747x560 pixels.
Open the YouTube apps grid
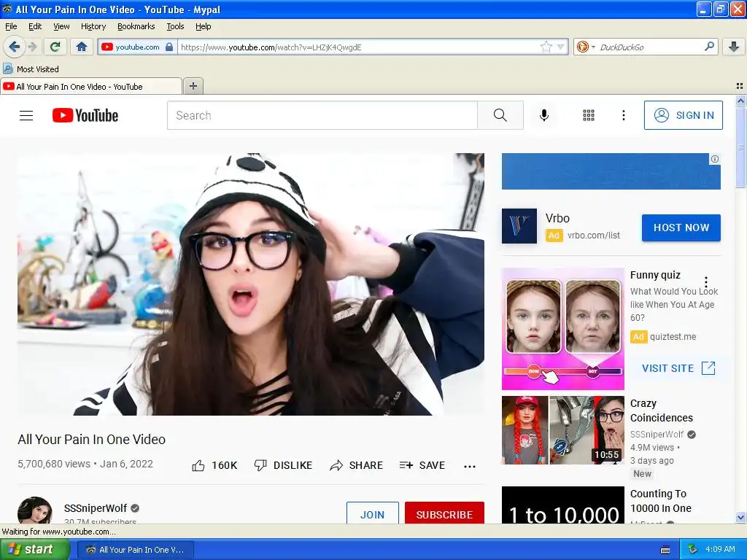pyautogui.click(x=589, y=115)
